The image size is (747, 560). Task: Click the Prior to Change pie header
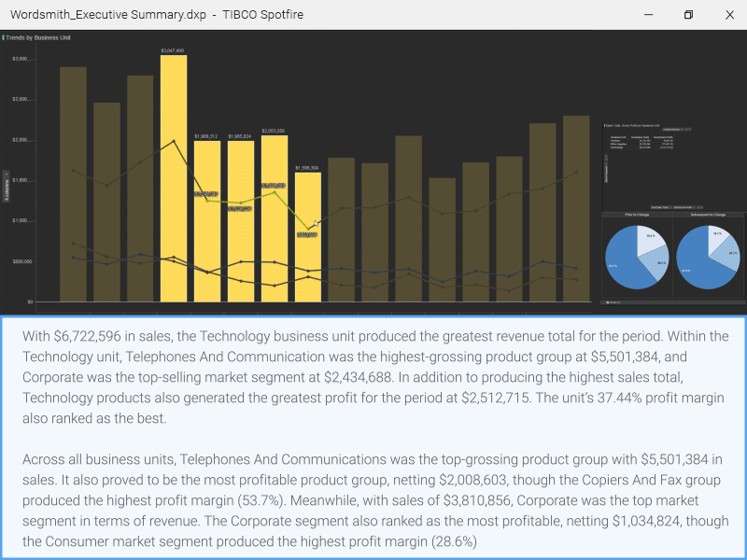(x=637, y=215)
